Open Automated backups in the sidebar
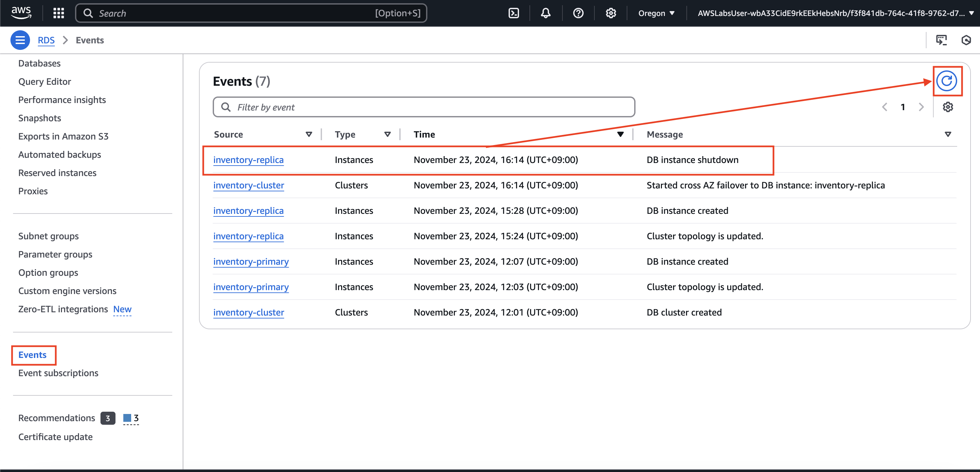 pyautogui.click(x=60, y=155)
